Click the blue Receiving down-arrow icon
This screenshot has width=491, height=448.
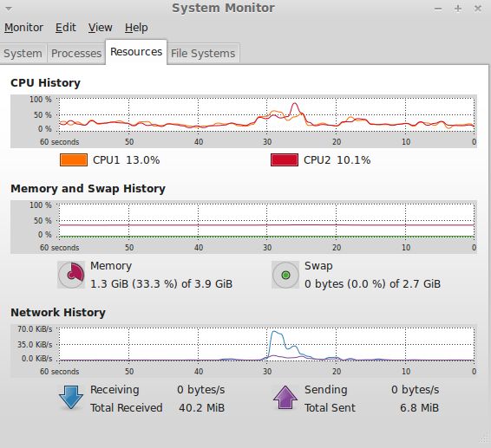[x=71, y=398]
